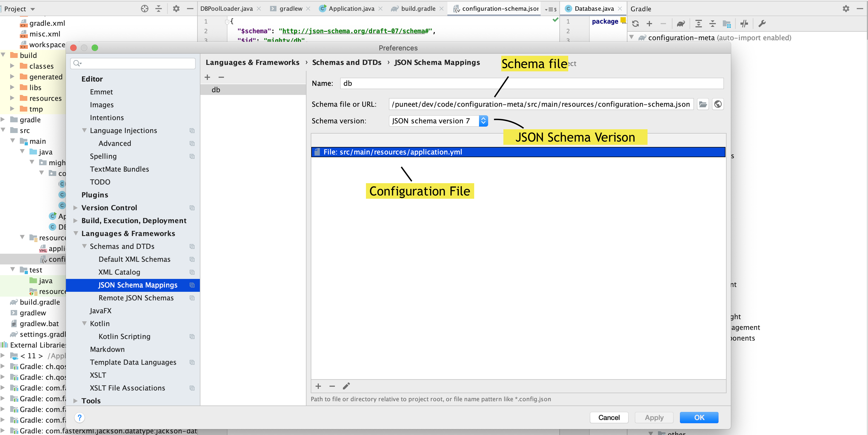Click the globe icon to load schema URL
This screenshot has height=435, width=868.
[x=718, y=104]
